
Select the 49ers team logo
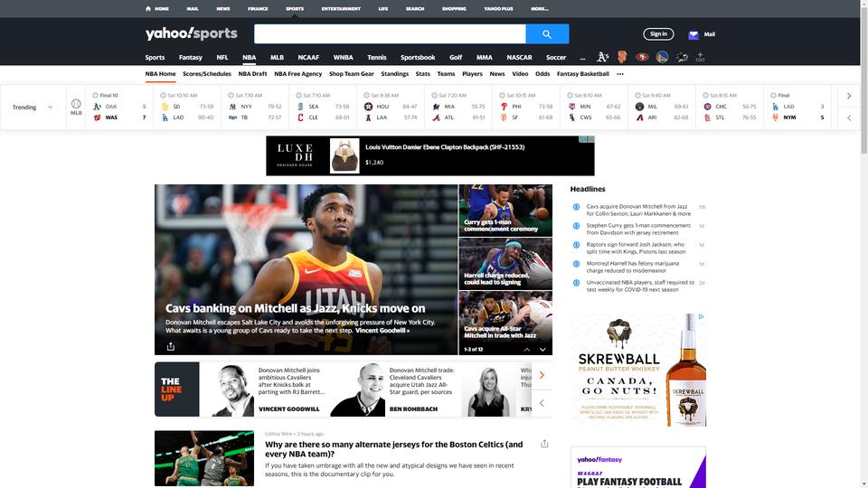[642, 57]
